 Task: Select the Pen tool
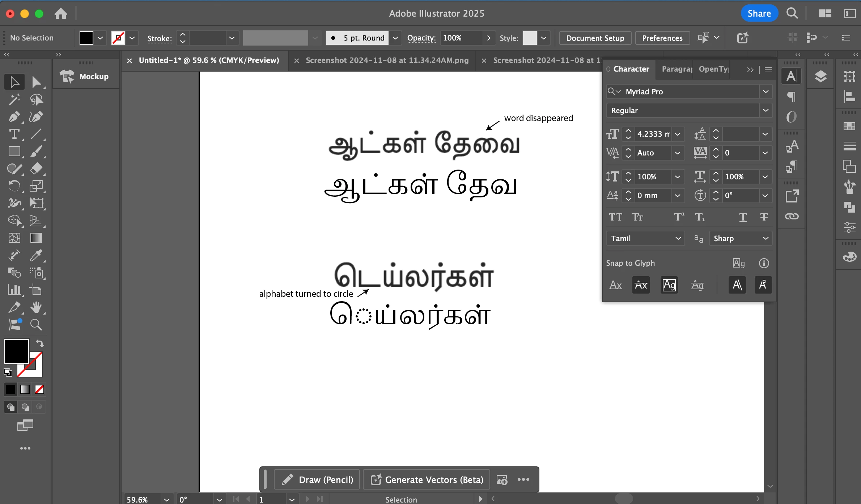click(14, 117)
